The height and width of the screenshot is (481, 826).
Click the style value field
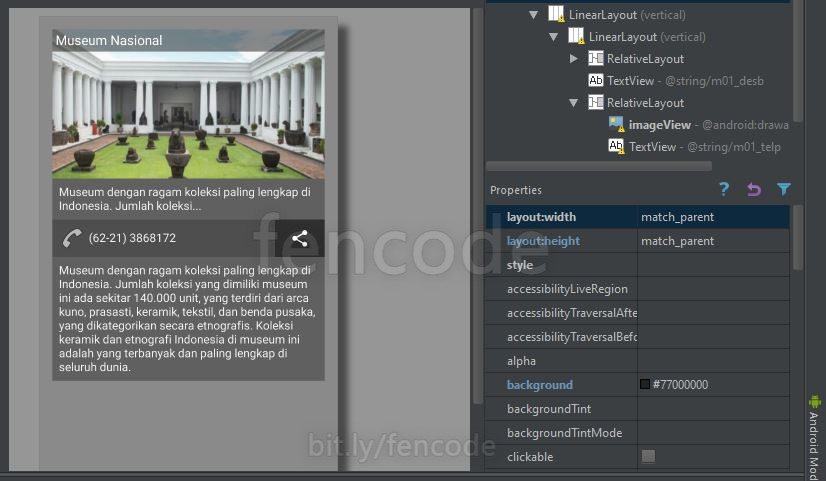(713, 265)
